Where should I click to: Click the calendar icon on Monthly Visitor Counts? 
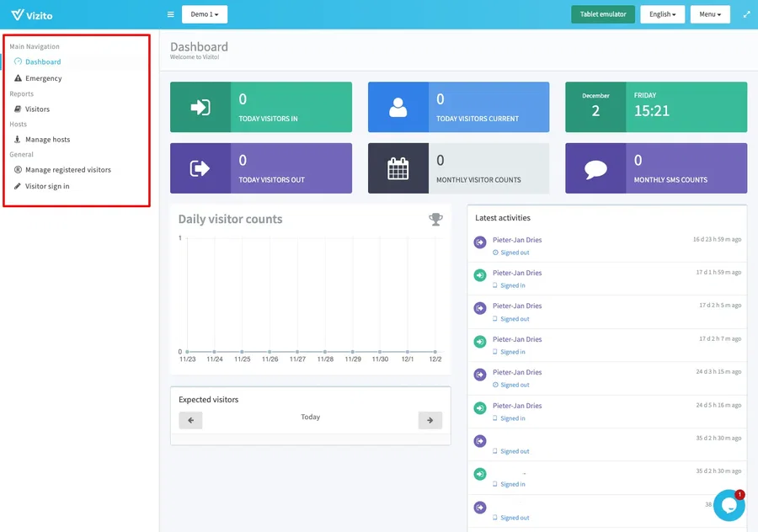click(x=396, y=168)
